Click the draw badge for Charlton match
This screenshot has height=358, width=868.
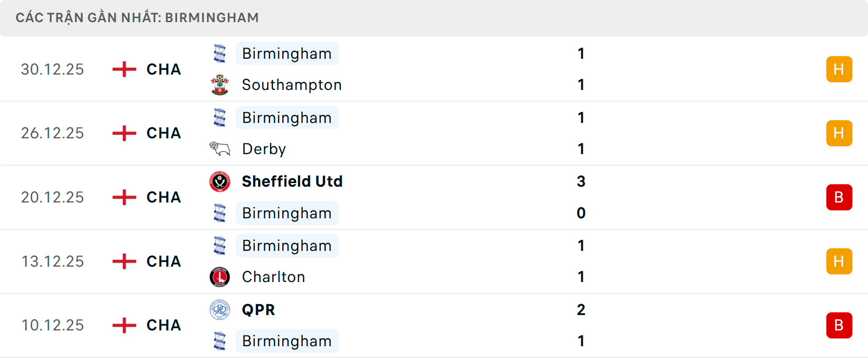839,261
